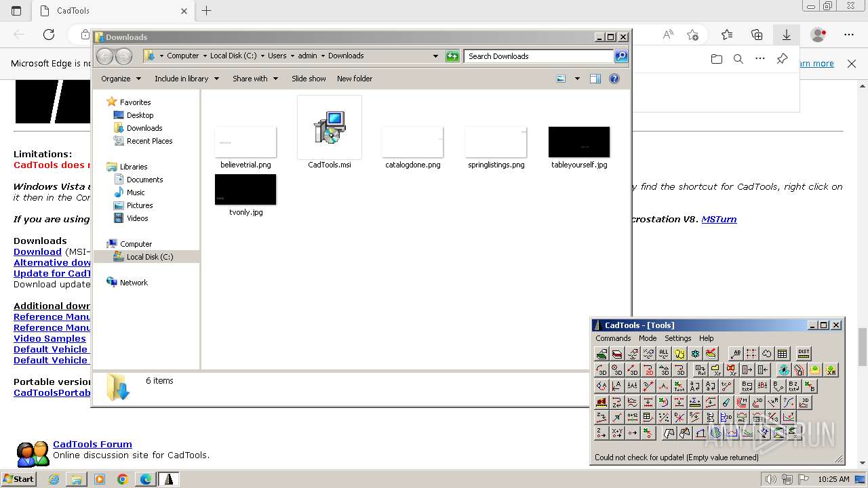Image resolution: width=868 pixels, height=488 pixels.
Task: Click the 0+12 stationing icon in CadTools
Action: [x=633, y=417]
